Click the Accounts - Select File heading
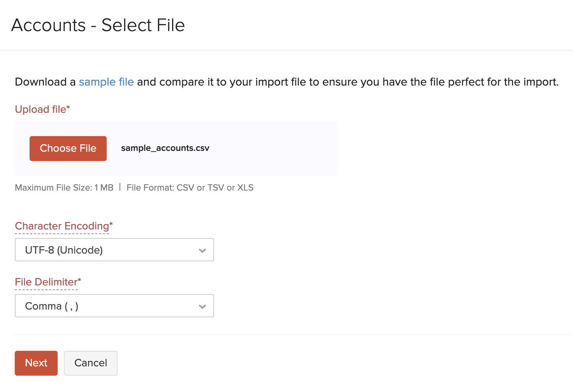Image resolution: width=573 pixels, height=392 pixels. tap(98, 25)
